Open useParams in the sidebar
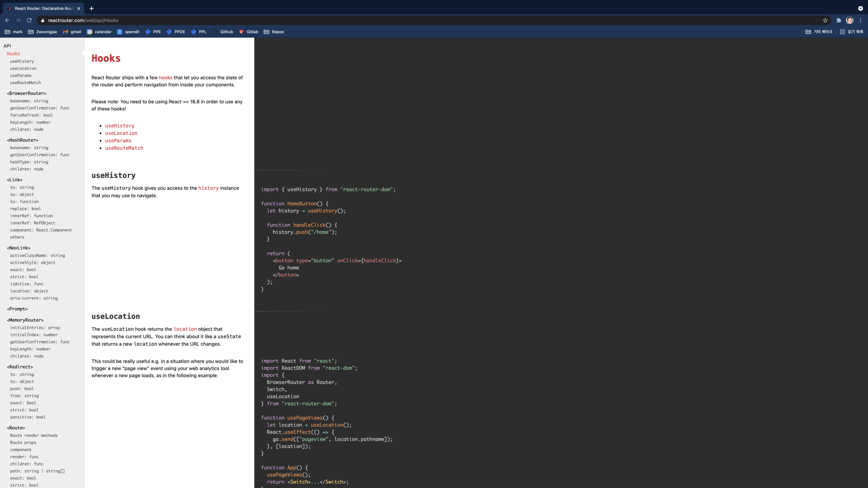This screenshot has width=868, height=488. tap(21, 76)
